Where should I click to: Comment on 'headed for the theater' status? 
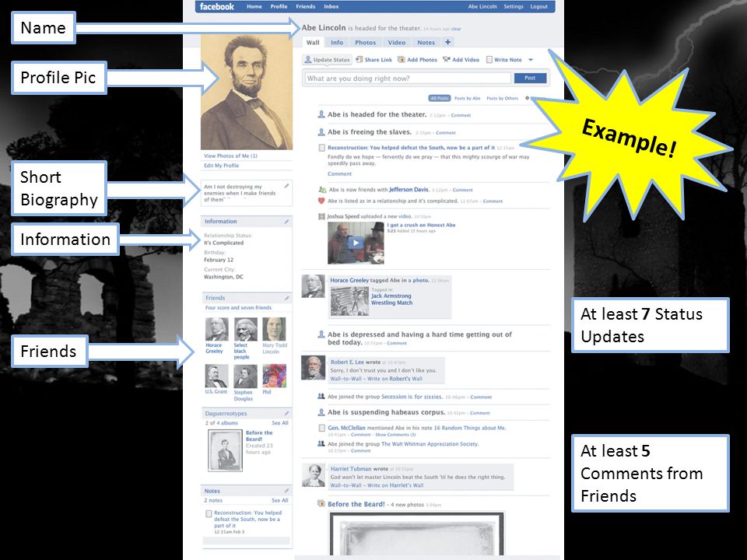coord(461,115)
